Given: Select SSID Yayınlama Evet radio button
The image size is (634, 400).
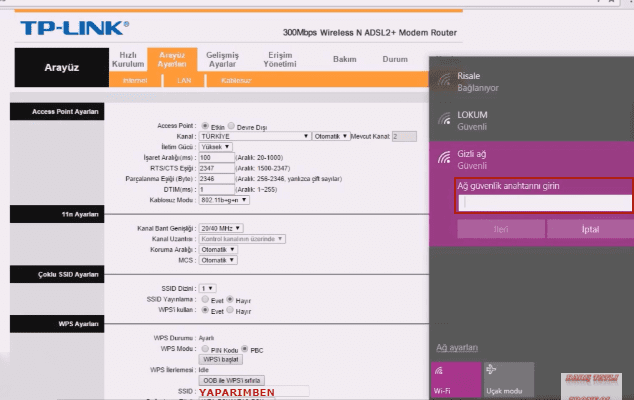Looking at the screenshot, I should pyautogui.click(x=205, y=300).
